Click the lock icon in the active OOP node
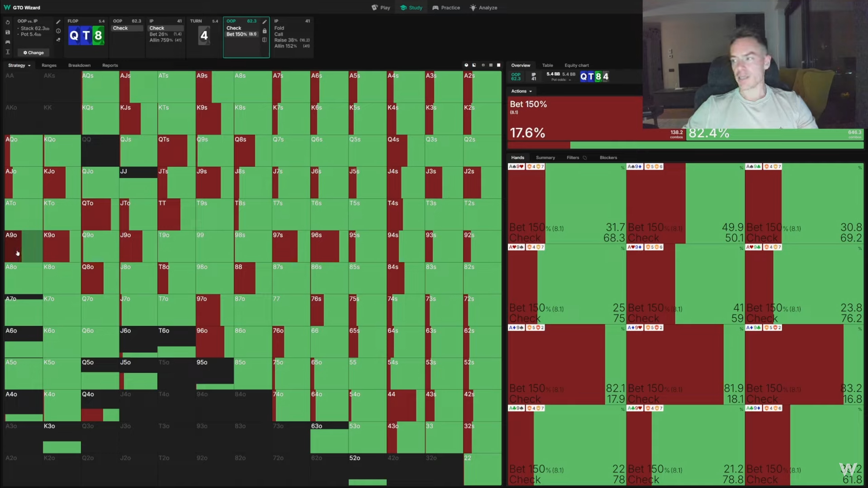The height and width of the screenshot is (488, 868). (x=265, y=31)
